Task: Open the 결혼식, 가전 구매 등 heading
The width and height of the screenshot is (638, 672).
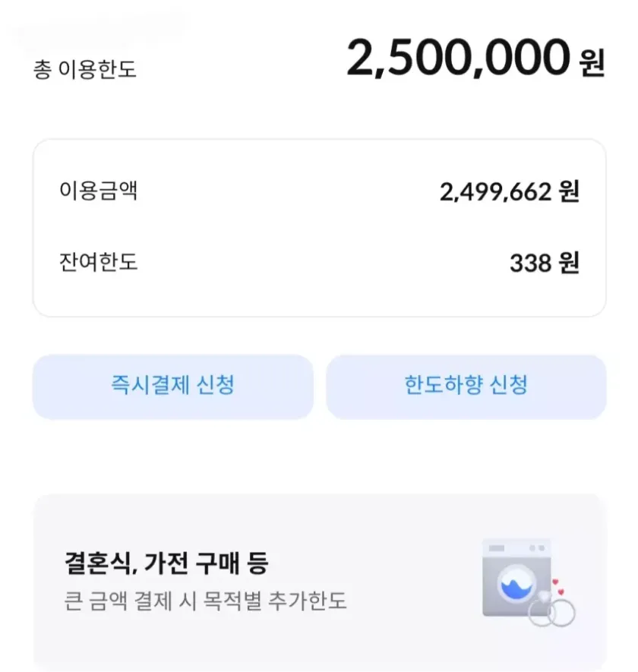Action: point(166,564)
